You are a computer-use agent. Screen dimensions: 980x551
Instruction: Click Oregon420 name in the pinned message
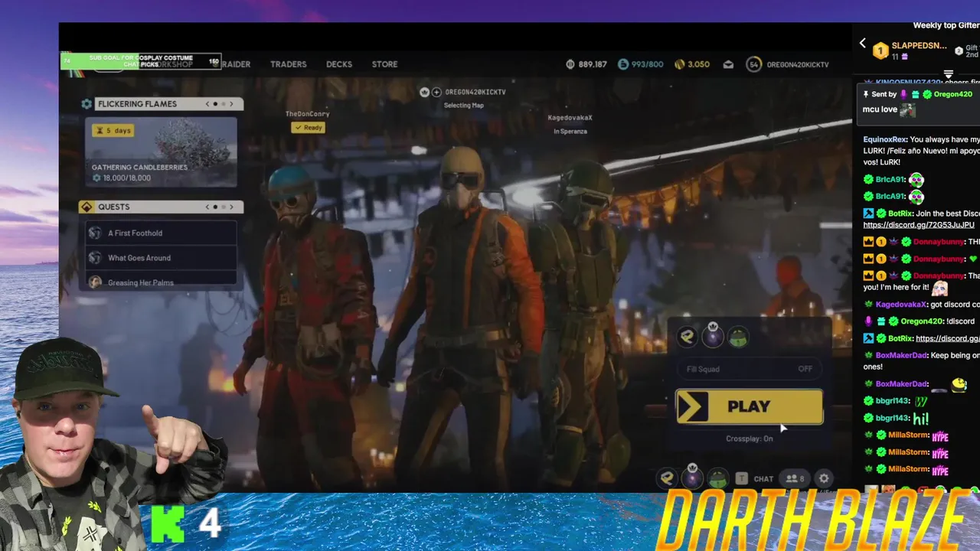pos(954,94)
